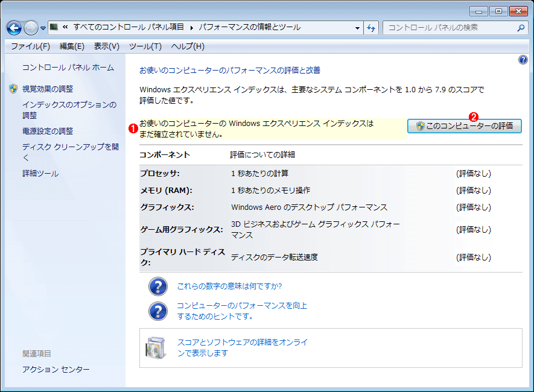Select グラフィックス: row label

click(x=167, y=207)
